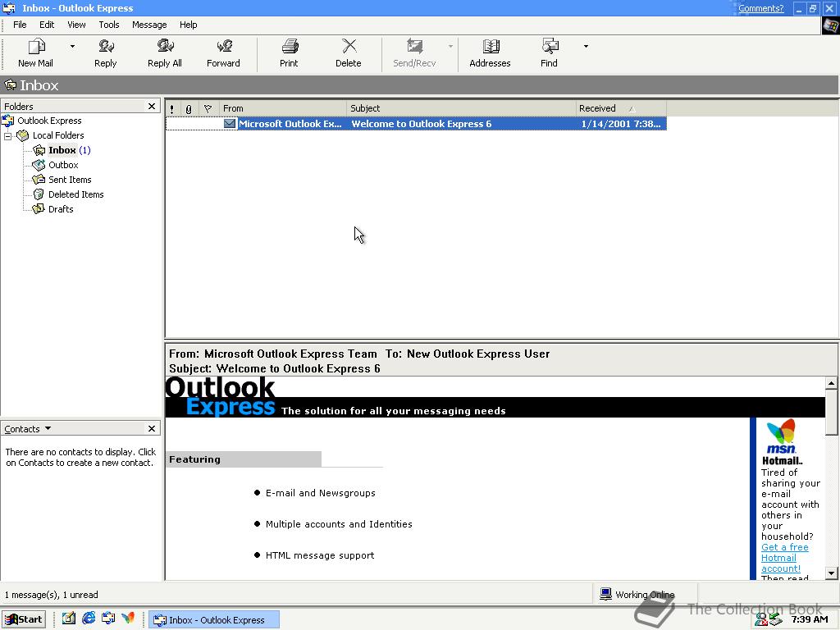Screen dimensions: 840x630
Task: Sort by the Flag column header
Action: [208, 108]
